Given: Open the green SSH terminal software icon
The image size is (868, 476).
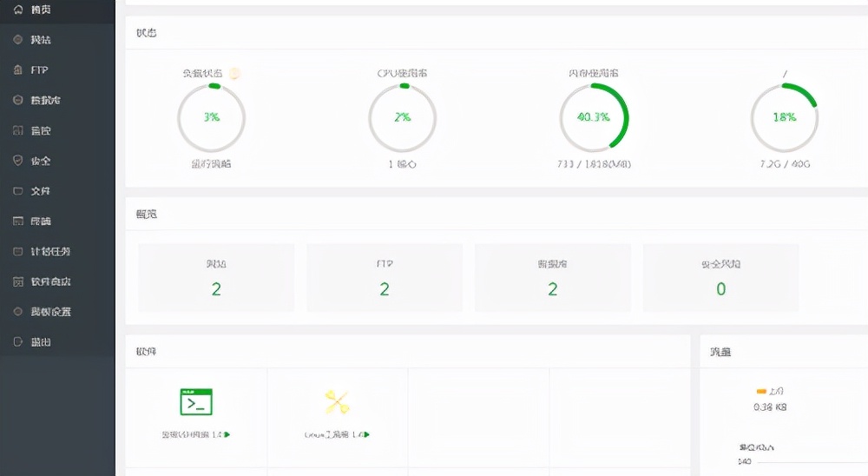Looking at the screenshot, I should click(x=196, y=402).
